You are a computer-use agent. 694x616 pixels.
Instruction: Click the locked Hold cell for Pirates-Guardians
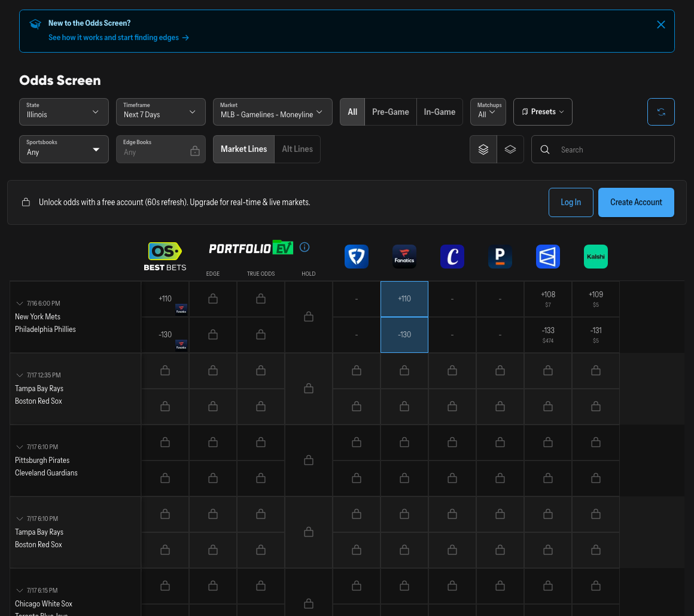click(309, 461)
